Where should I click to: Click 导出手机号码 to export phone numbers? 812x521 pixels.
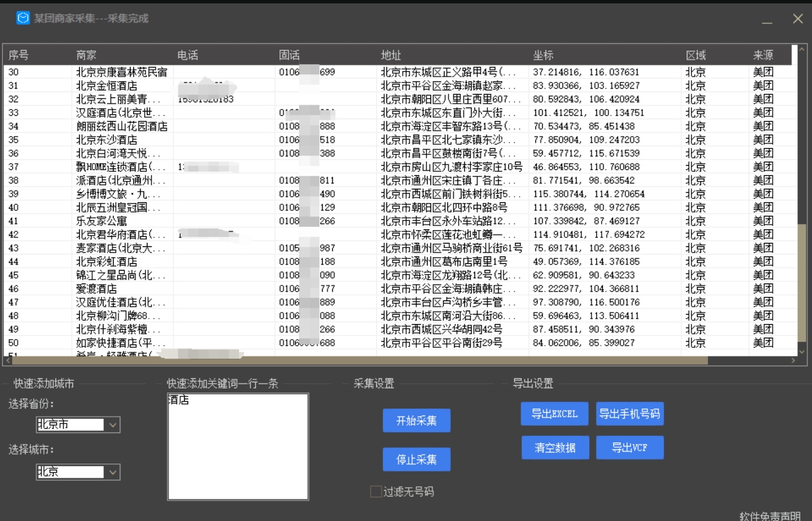coord(629,414)
